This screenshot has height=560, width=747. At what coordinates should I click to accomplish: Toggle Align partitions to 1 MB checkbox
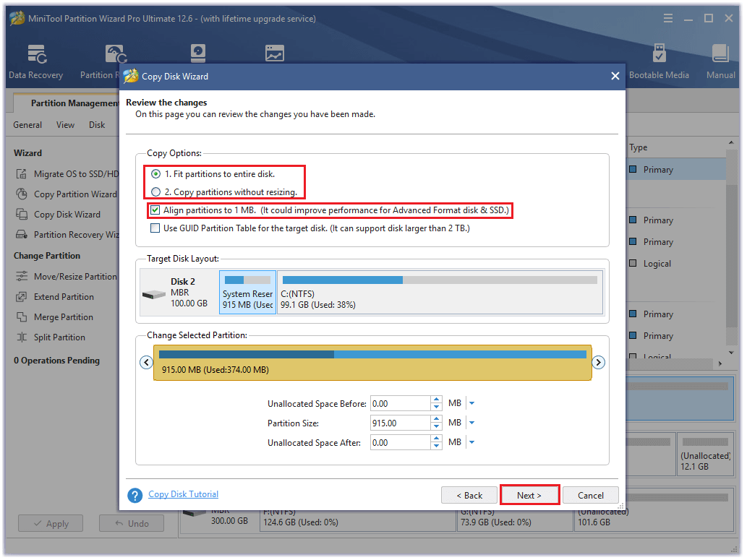[155, 210]
